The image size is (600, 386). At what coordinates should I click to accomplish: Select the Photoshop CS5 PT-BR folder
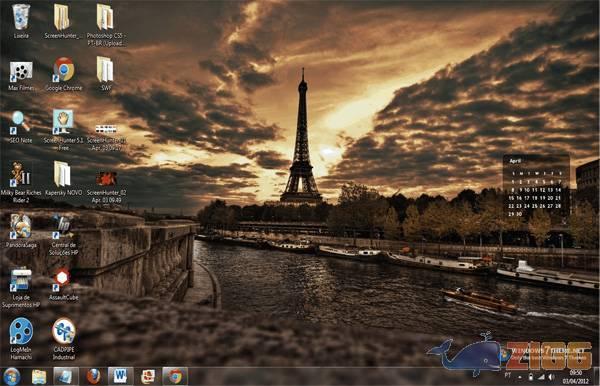coord(106,24)
